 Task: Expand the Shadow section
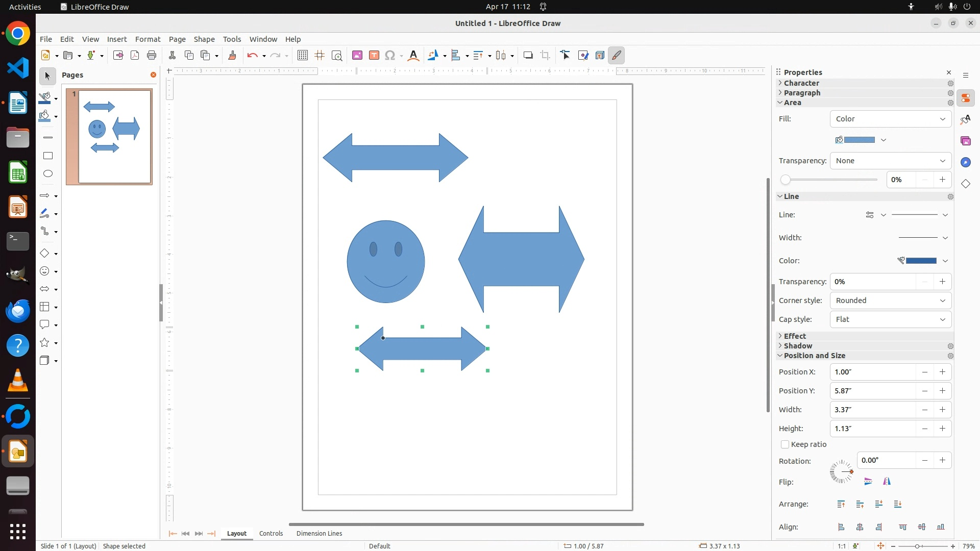coord(798,346)
